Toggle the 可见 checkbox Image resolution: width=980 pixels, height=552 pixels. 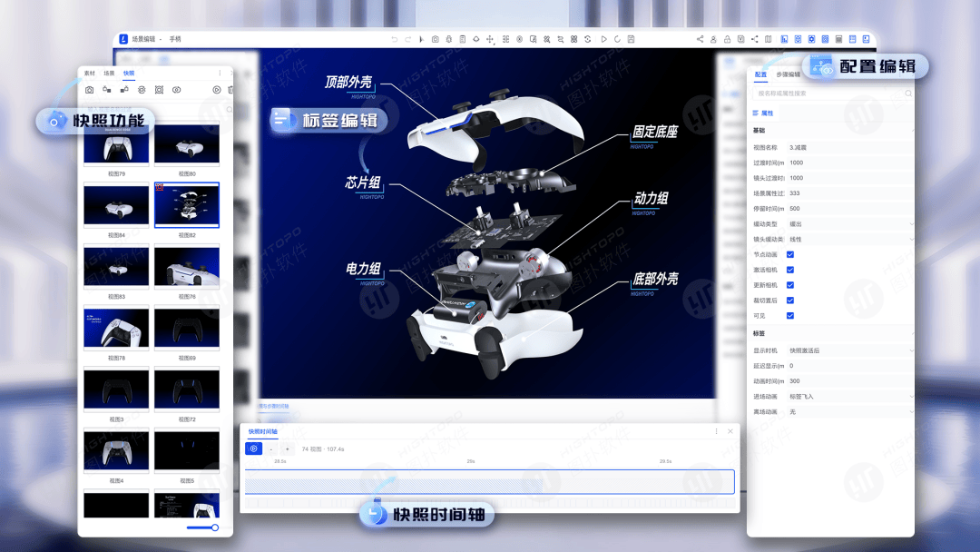point(790,316)
